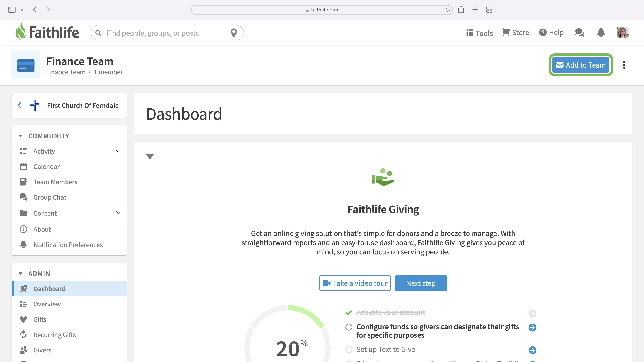Click the 1 member text

(108, 72)
